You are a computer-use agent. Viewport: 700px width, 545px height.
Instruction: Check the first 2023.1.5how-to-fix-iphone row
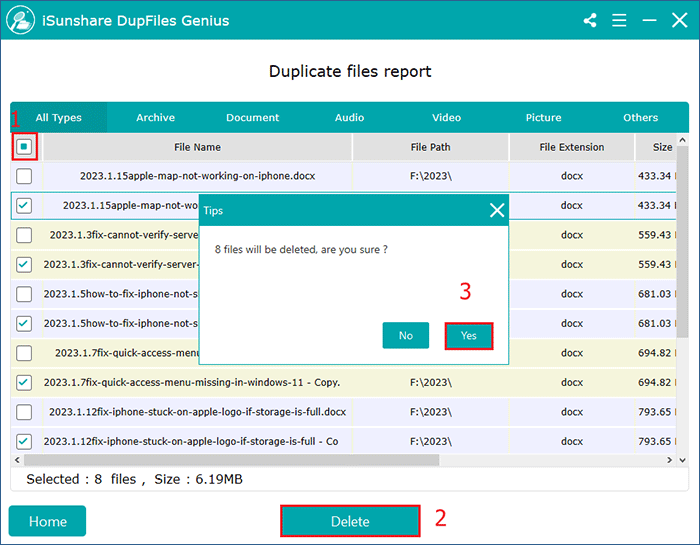point(24,294)
